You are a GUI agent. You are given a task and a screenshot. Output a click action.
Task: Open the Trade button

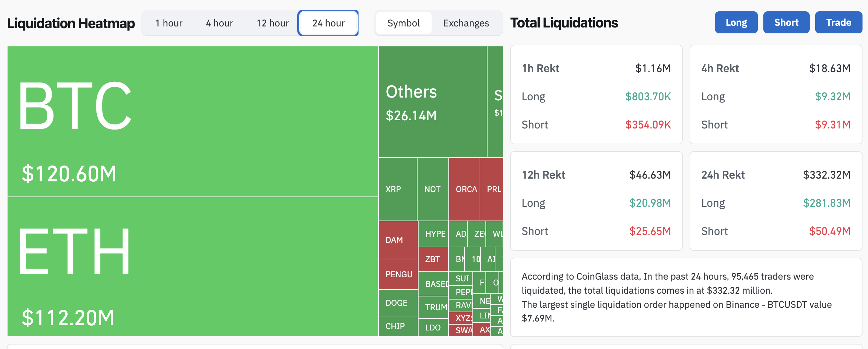pos(838,22)
